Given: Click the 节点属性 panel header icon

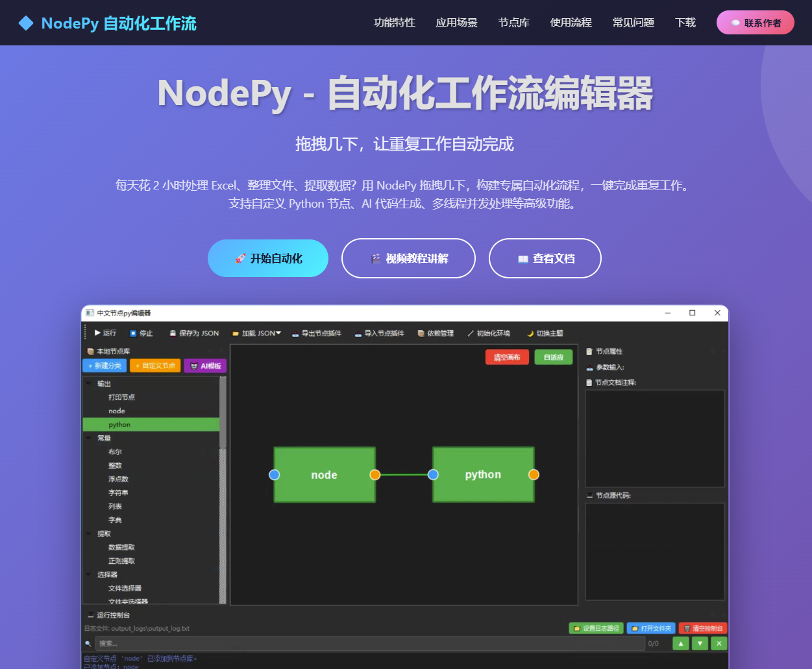Looking at the screenshot, I should tap(589, 351).
